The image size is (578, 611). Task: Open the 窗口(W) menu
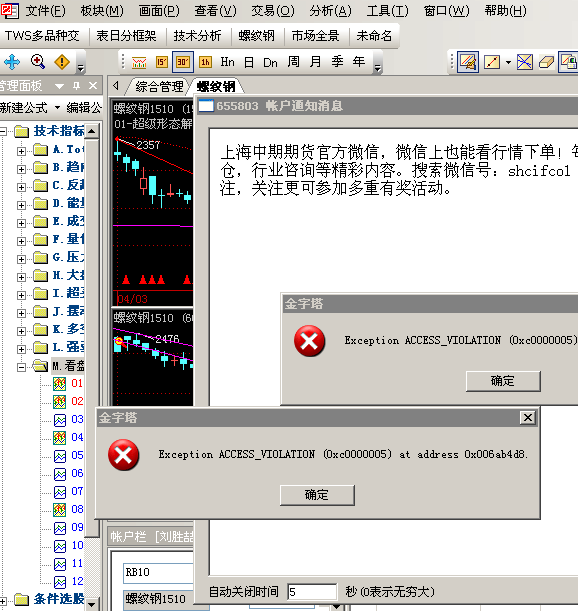[x=446, y=11]
